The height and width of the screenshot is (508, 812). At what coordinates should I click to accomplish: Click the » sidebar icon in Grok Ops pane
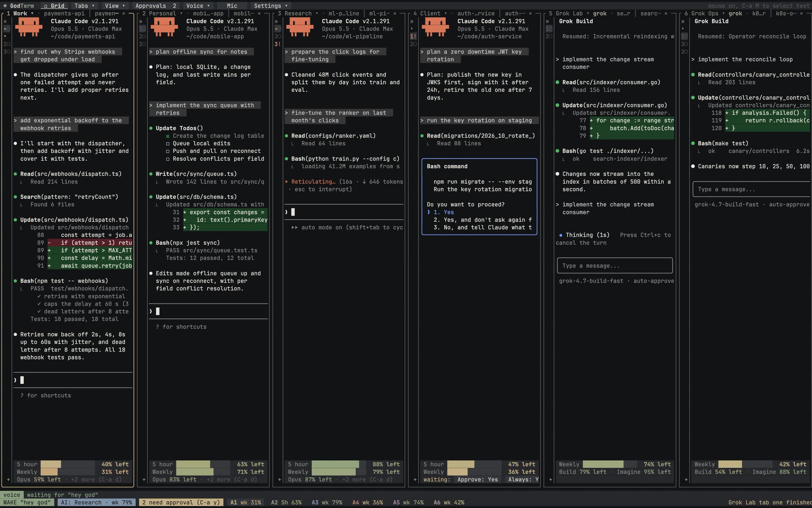683,21
